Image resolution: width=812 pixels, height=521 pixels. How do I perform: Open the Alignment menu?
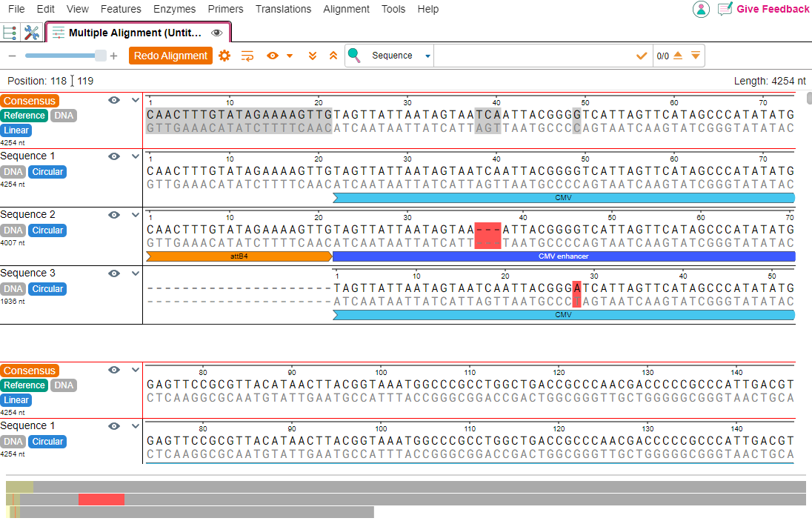click(x=346, y=10)
